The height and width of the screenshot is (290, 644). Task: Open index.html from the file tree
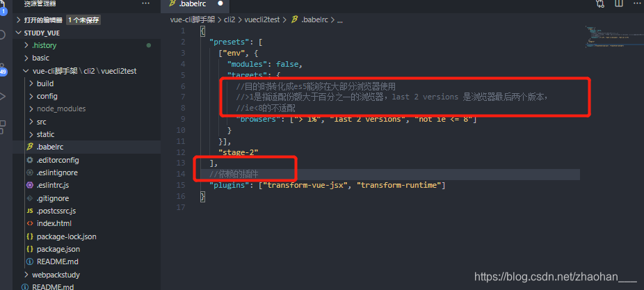pos(54,223)
